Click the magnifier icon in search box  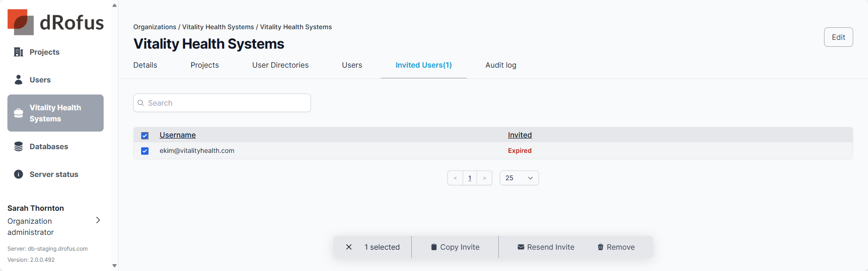141,103
